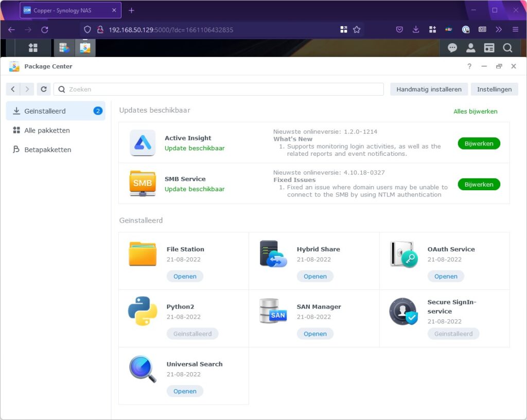Click the File Station folder icon

143,254
